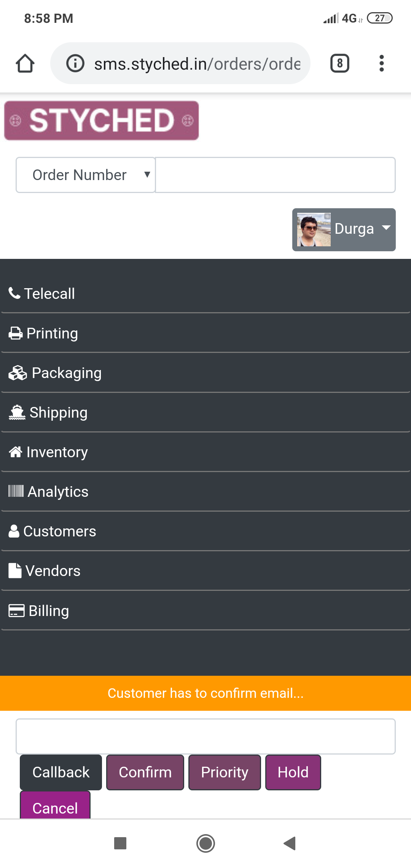This screenshot has height=868, width=411.
Task: Tap the Shipping ship icon
Action: coord(17,413)
